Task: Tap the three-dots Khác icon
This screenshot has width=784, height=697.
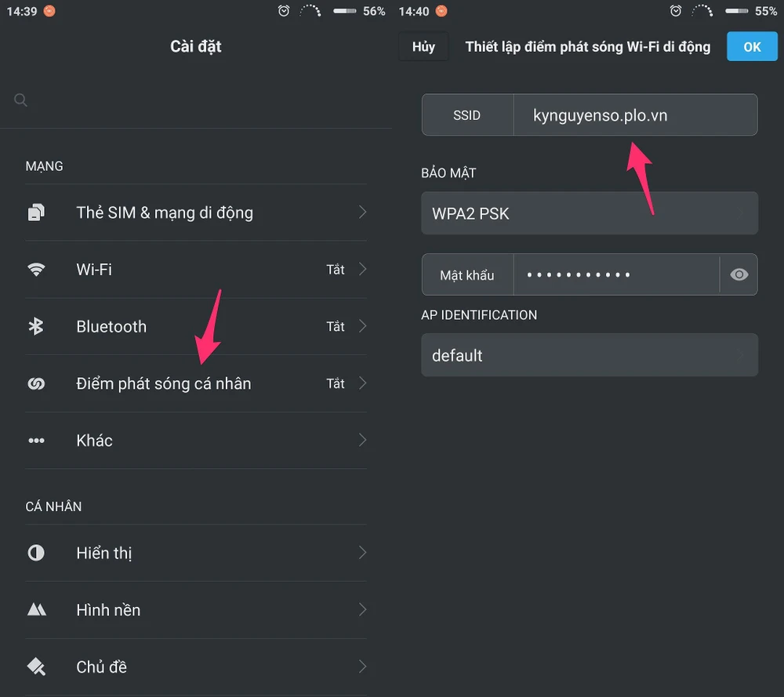Action: 36,441
